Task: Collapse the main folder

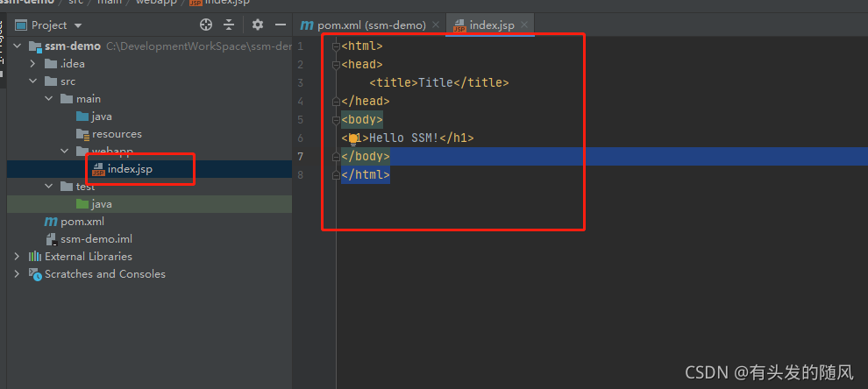Action: (x=49, y=98)
